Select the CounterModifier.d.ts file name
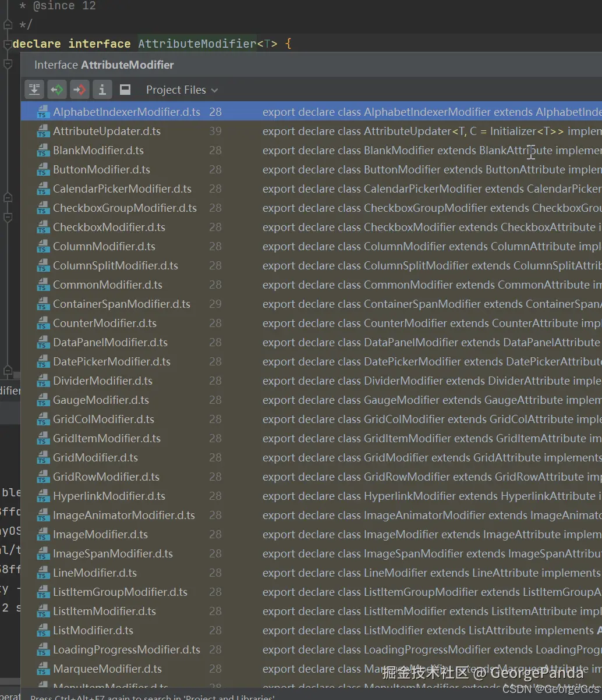This screenshot has height=700, width=602. [105, 324]
